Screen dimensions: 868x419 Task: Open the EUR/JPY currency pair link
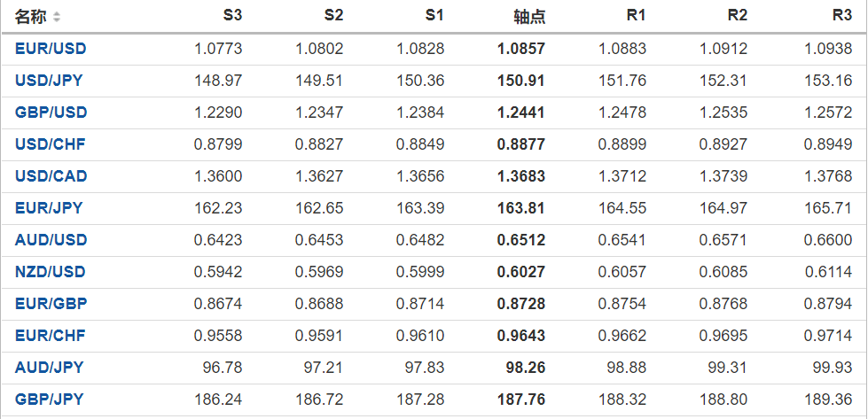click(49, 208)
